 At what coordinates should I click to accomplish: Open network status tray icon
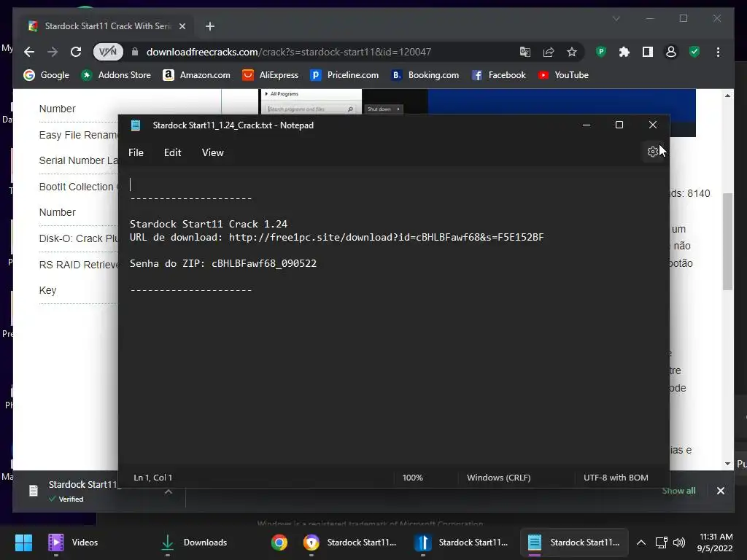661,542
